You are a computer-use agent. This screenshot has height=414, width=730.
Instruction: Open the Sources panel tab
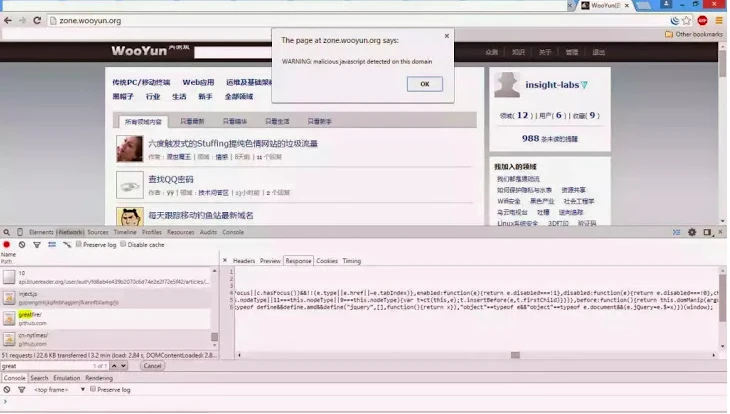pos(98,232)
